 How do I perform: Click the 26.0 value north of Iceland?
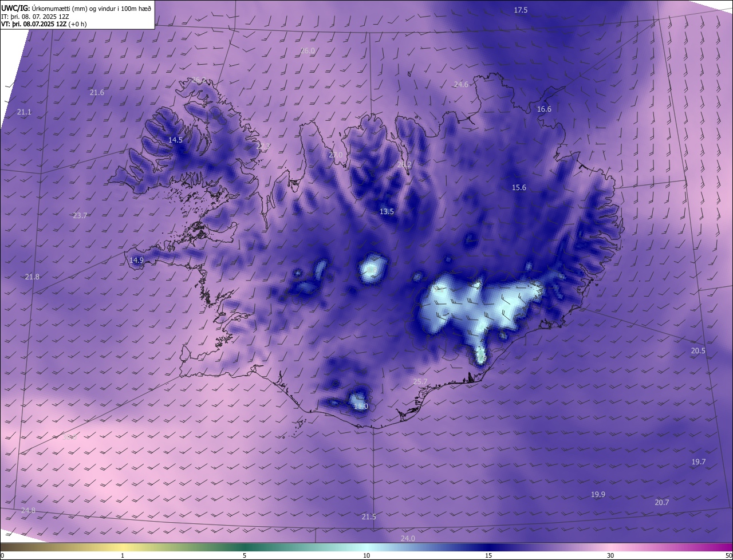click(308, 51)
